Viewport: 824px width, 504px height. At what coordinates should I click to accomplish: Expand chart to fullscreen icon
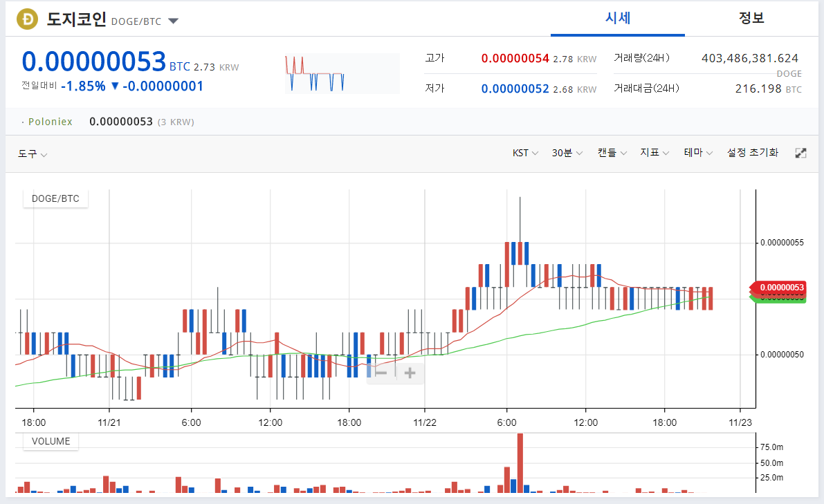801,153
